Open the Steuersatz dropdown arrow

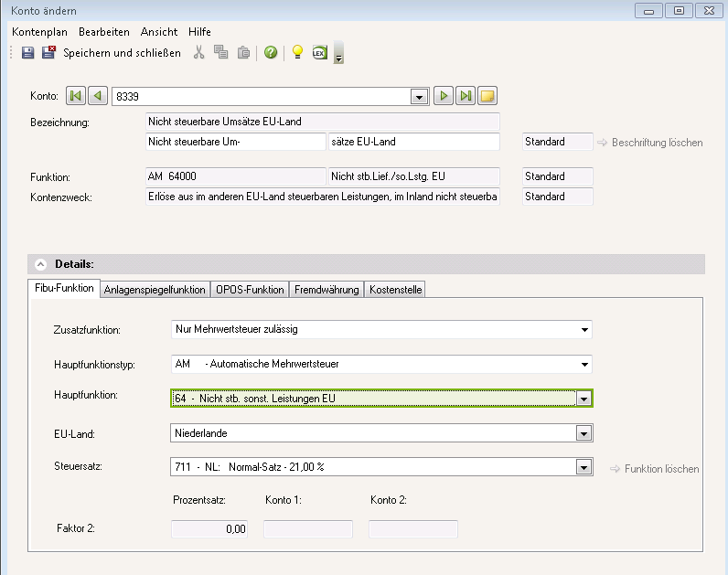584,467
